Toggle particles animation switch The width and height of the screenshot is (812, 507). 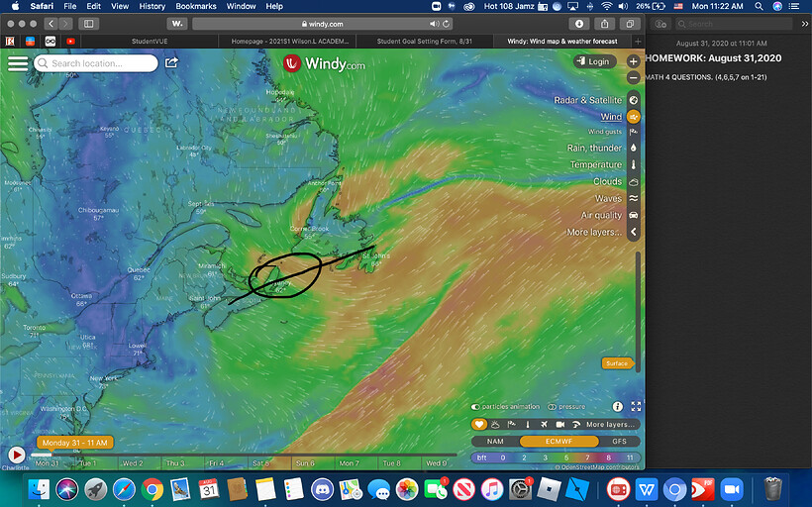point(475,407)
